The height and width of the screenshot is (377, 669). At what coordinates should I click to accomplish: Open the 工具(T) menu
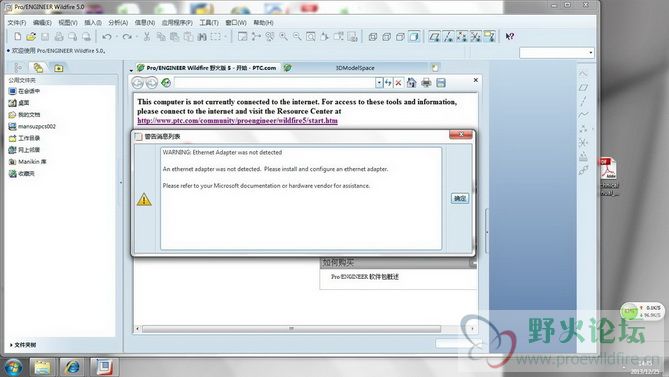point(209,23)
